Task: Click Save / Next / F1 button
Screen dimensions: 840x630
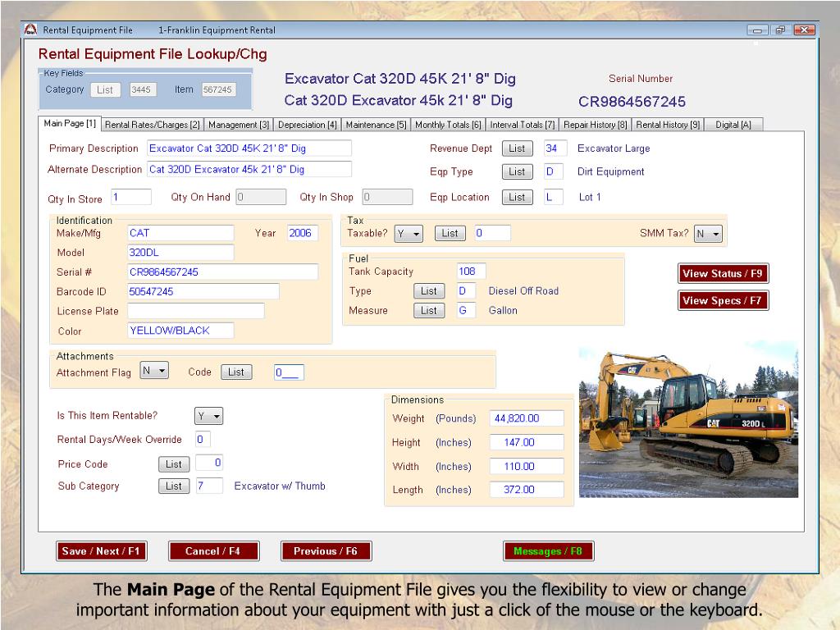Action: (x=101, y=551)
